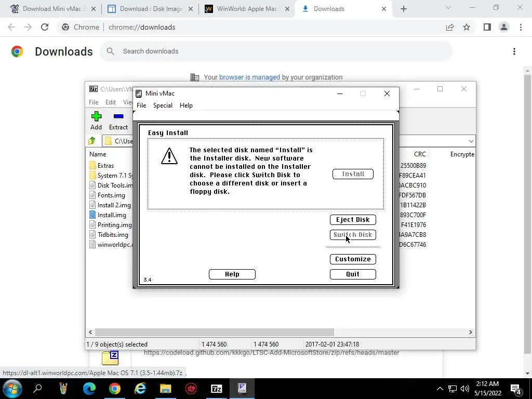Open Mini vMac Help menu
This screenshot has height=399, width=532.
pos(186,105)
